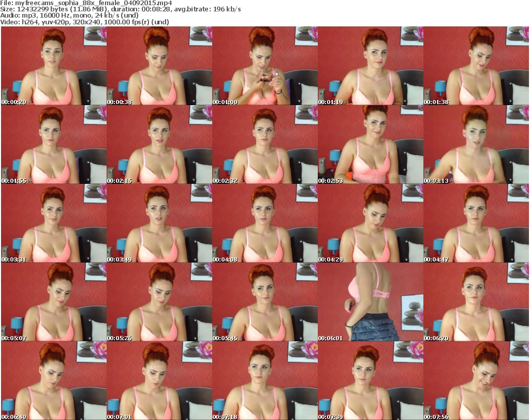Select the thumbnail stamped 00:06:40

pyautogui.click(x=54, y=381)
